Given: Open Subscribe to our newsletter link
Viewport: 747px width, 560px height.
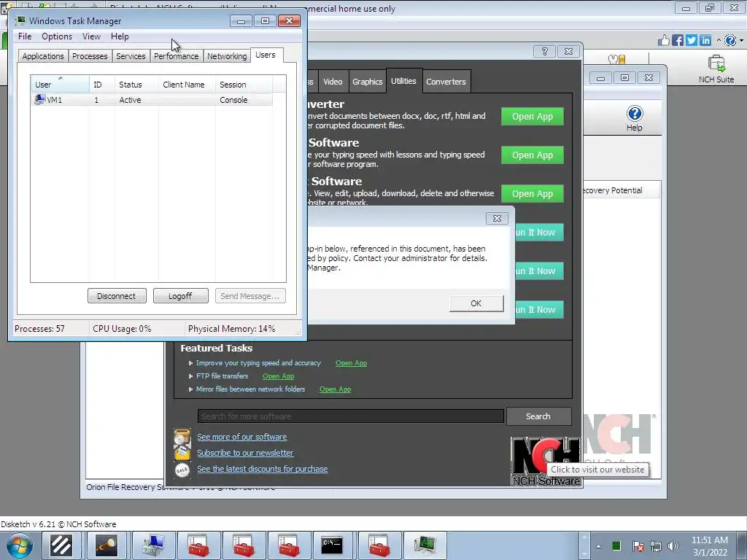Looking at the screenshot, I should pos(245,453).
